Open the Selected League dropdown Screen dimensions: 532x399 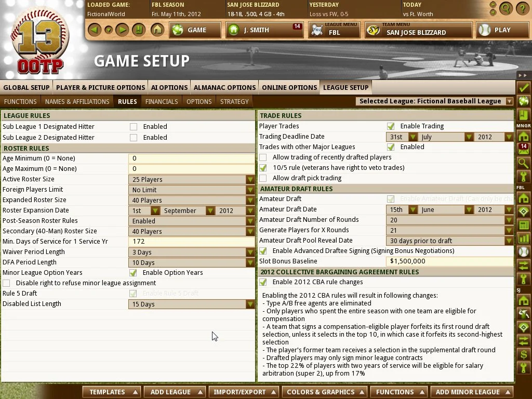pos(509,101)
